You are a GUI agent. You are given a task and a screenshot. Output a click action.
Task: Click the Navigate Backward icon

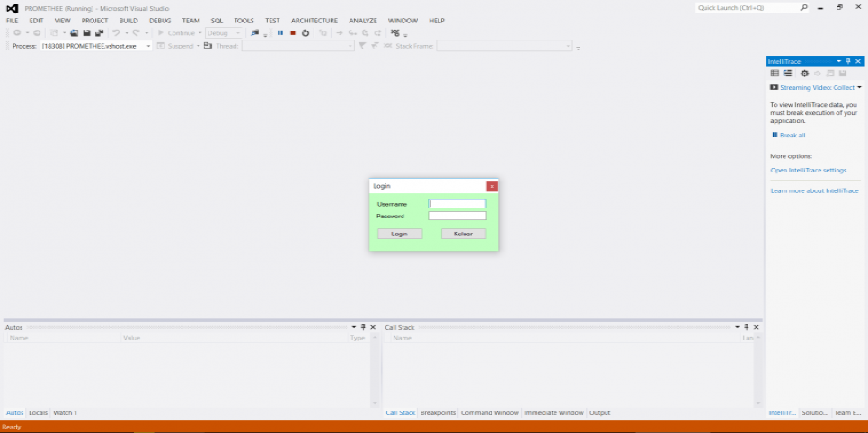point(17,32)
